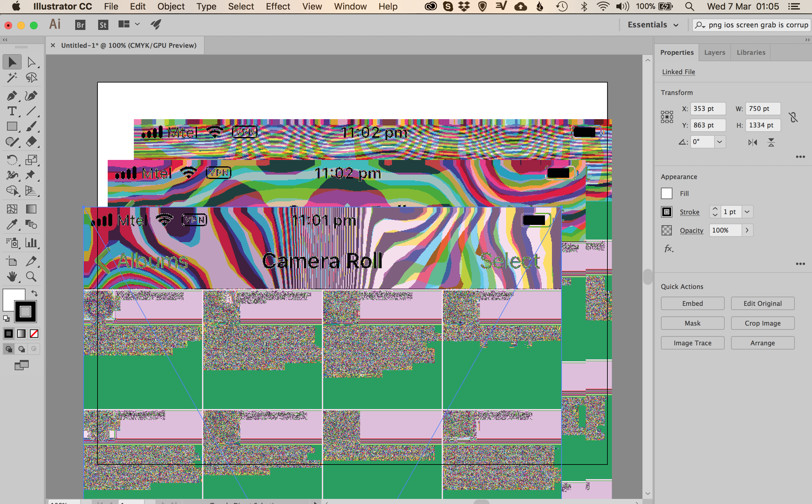Screen dimensions: 812x504
Task: Select the Hand tool
Action: point(12,277)
